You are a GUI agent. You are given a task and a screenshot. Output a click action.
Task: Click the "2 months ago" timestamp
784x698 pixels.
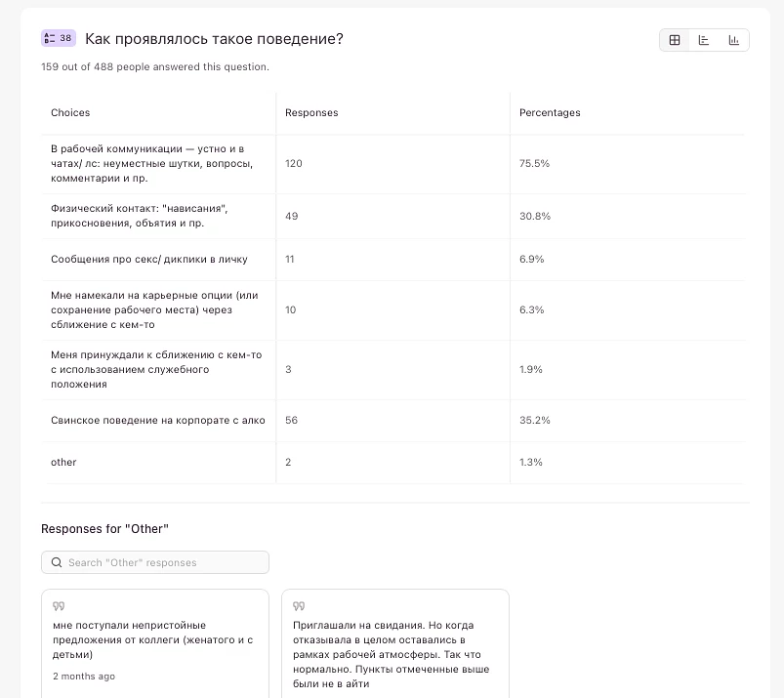click(x=84, y=677)
